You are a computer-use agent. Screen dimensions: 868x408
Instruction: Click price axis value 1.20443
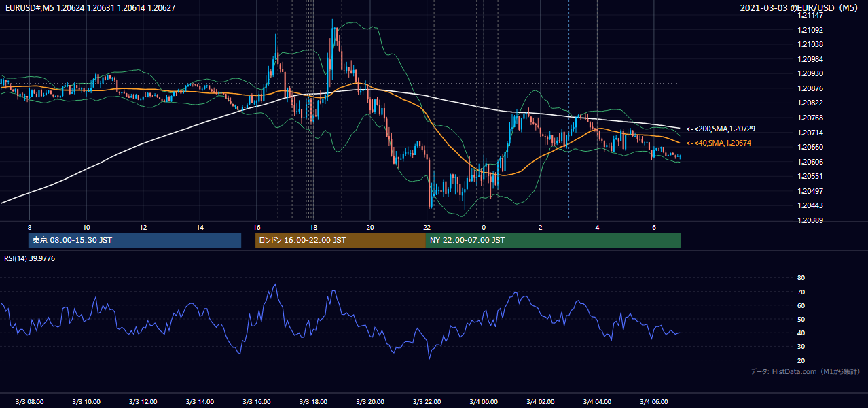(810, 205)
